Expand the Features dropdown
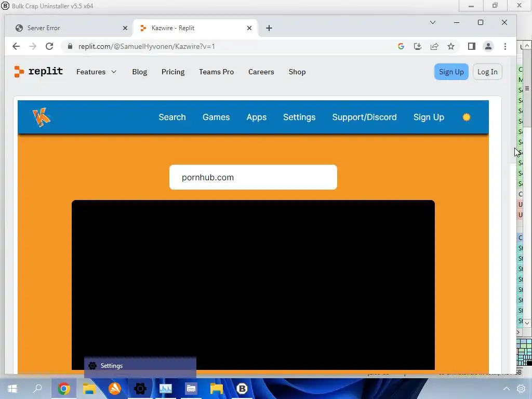This screenshot has height=399, width=532. coord(96,72)
